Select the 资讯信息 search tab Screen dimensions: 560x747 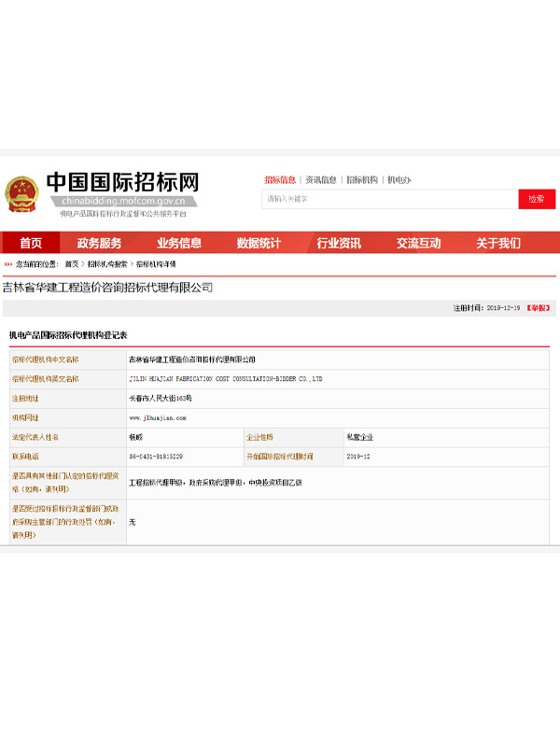(x=321, y=180)
